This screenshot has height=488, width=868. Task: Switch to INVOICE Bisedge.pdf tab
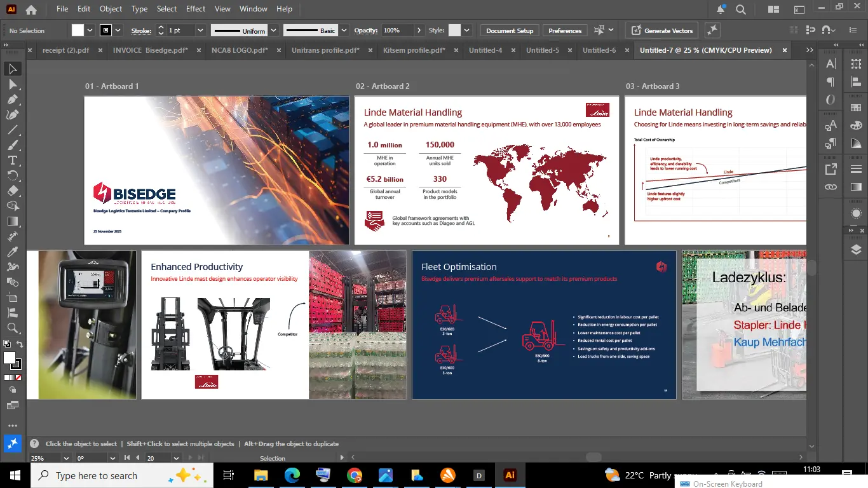pos(150,50)
